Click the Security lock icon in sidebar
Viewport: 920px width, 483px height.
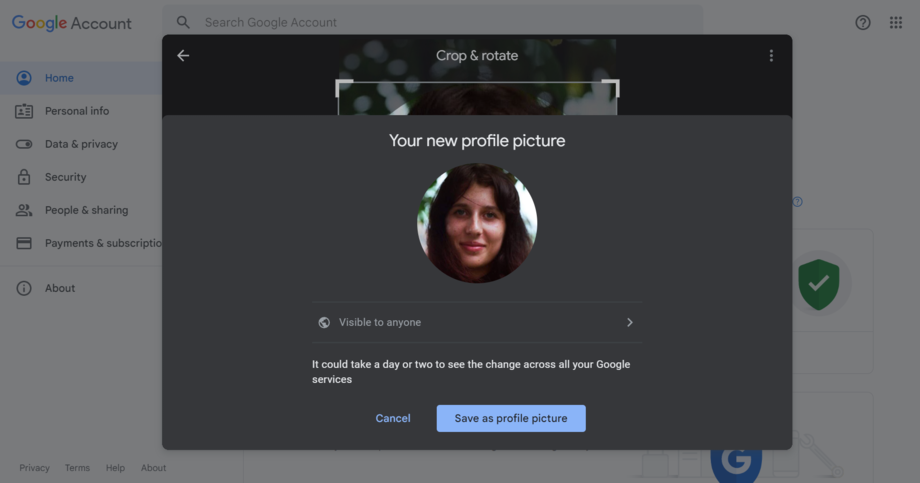[x=24, y=177]
